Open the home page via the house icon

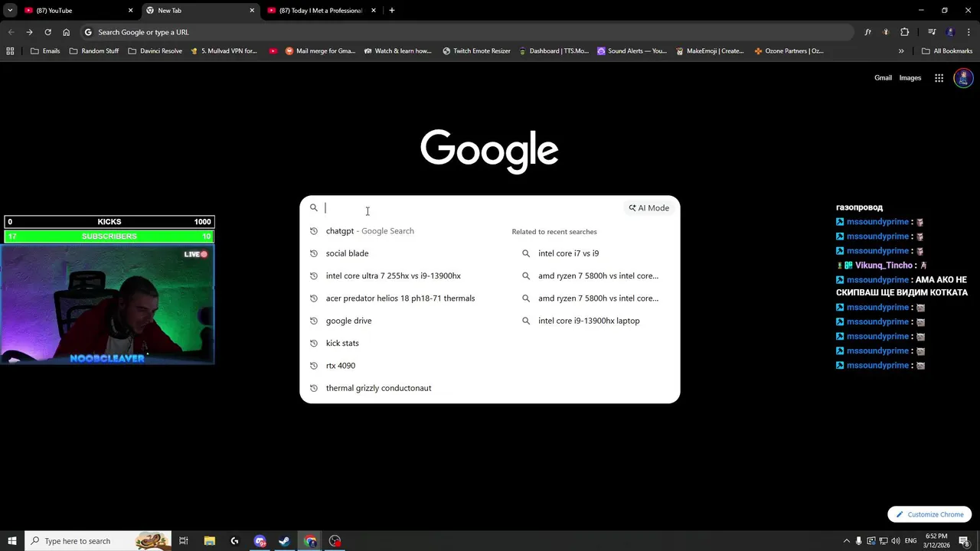(66, 32)
